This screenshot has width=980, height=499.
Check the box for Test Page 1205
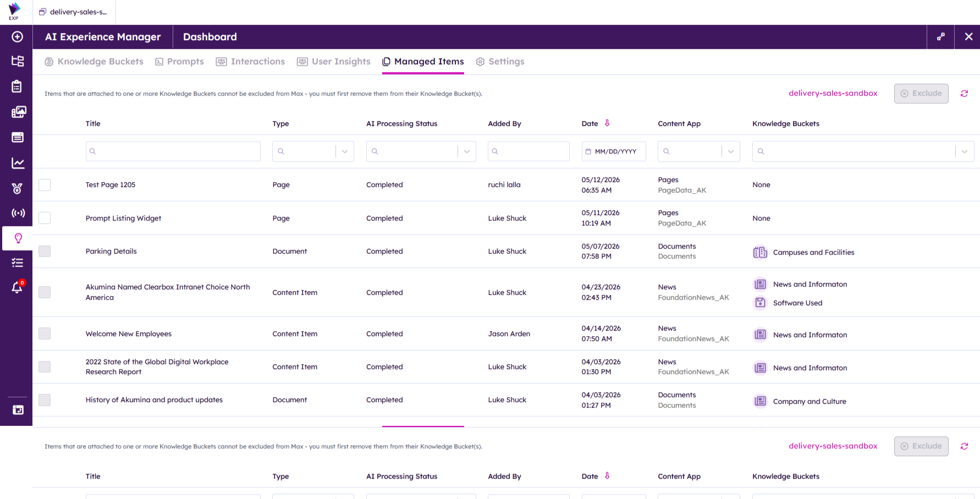[45, 185]
